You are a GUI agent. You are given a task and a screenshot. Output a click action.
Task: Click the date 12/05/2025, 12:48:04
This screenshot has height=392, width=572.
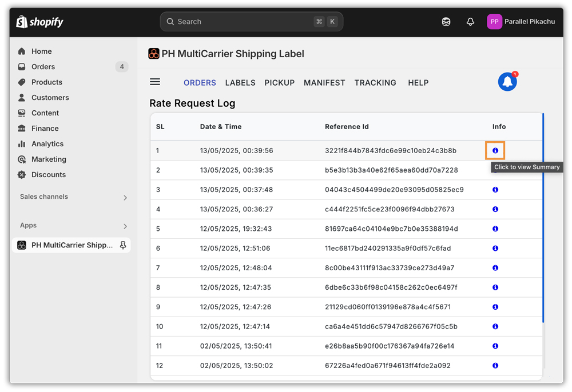point(236,268)
